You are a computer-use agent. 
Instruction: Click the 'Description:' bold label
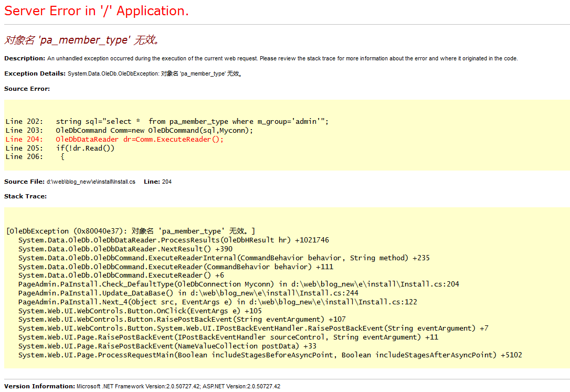(x=25, y=58)
